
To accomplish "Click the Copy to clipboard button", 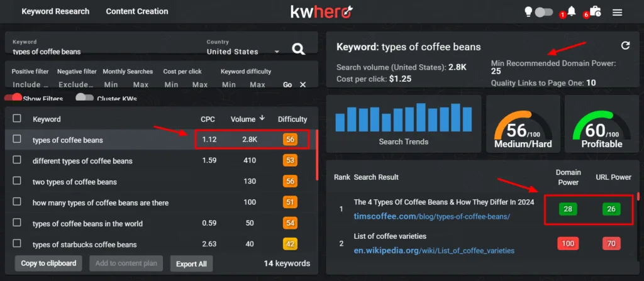I will click(x=48, y=263).
